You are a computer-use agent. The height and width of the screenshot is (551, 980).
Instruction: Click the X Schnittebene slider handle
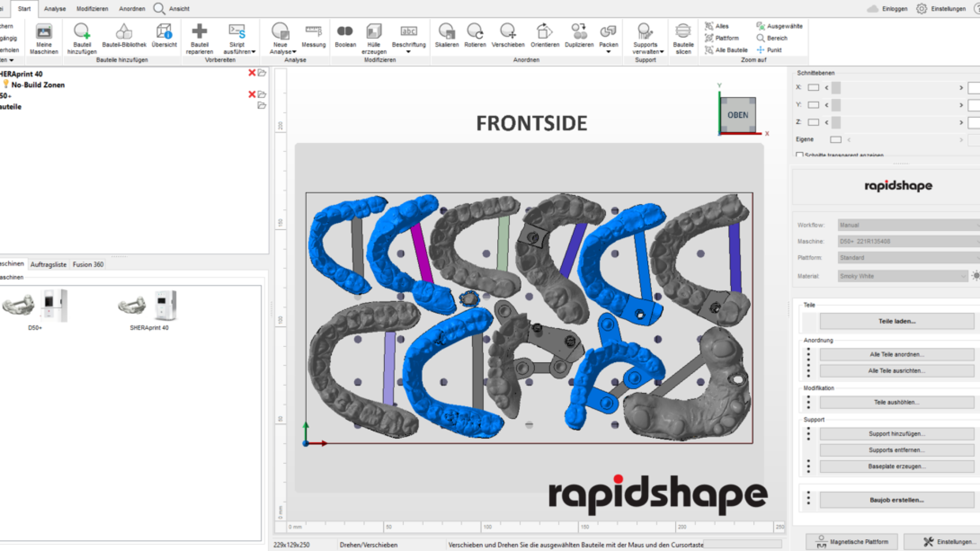coord(836,88)
